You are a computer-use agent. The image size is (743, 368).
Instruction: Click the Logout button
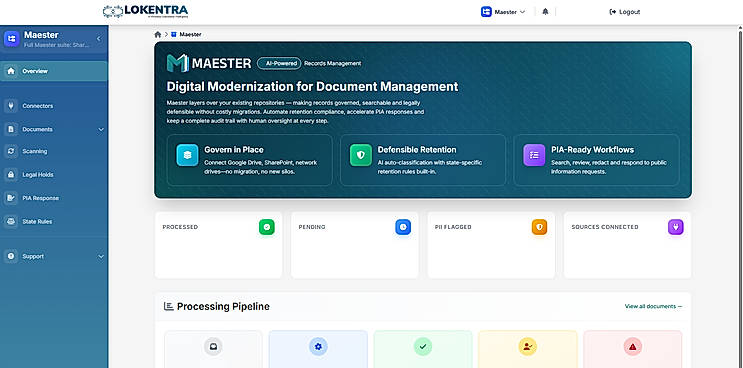pyautogui.click(x=625, y=12)
